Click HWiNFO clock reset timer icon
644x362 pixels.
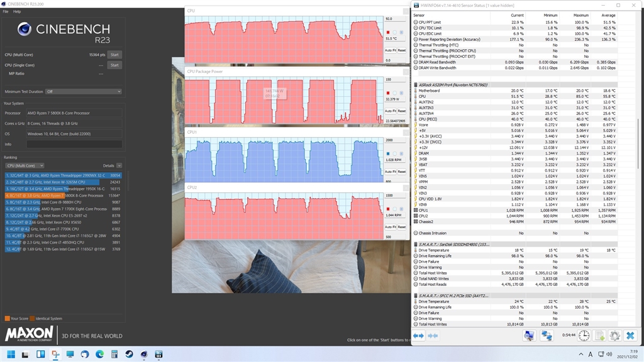click(x=584, y=336)
